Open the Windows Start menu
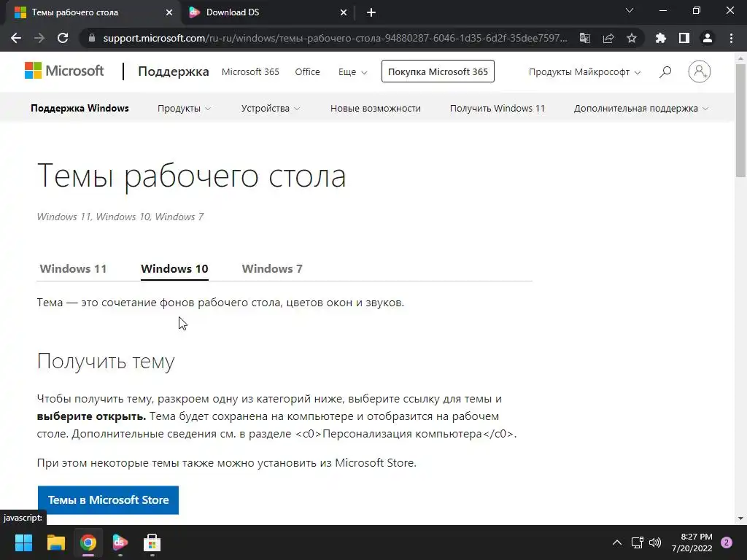 click(23, 542)
